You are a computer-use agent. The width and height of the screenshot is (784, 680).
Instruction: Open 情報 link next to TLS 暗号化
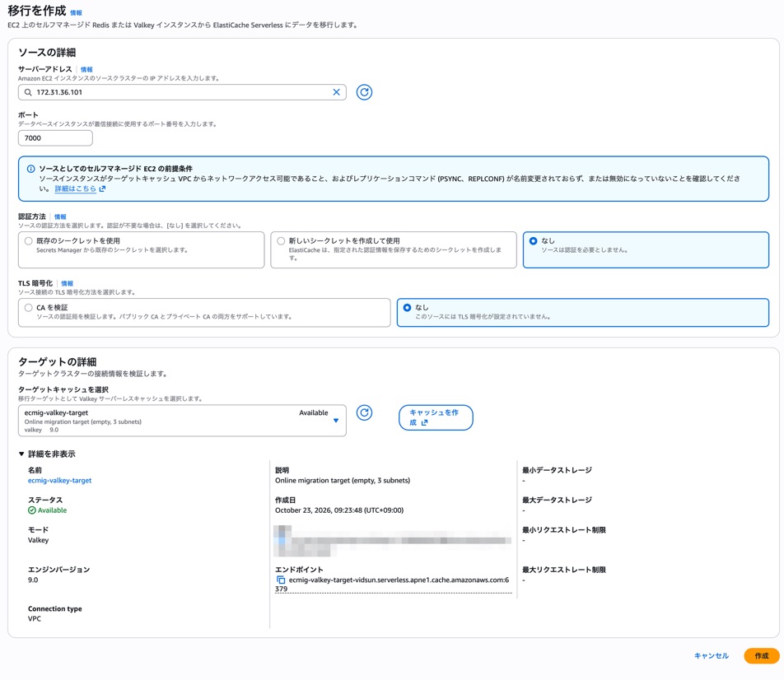[x=67, y=283]
